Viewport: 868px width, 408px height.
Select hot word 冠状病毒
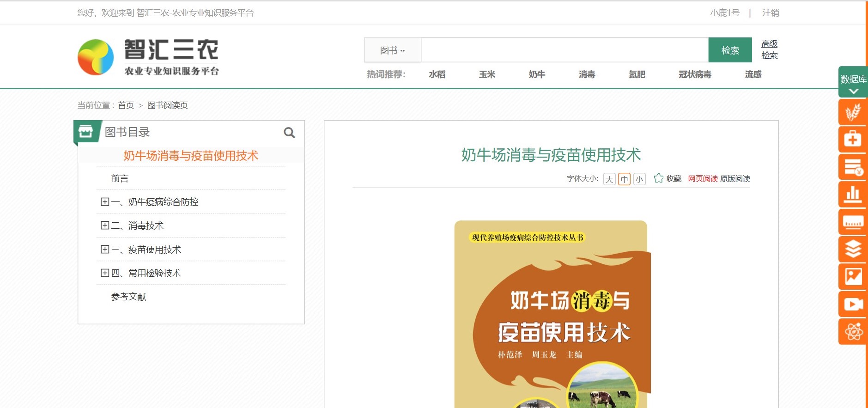pos(695,74)
